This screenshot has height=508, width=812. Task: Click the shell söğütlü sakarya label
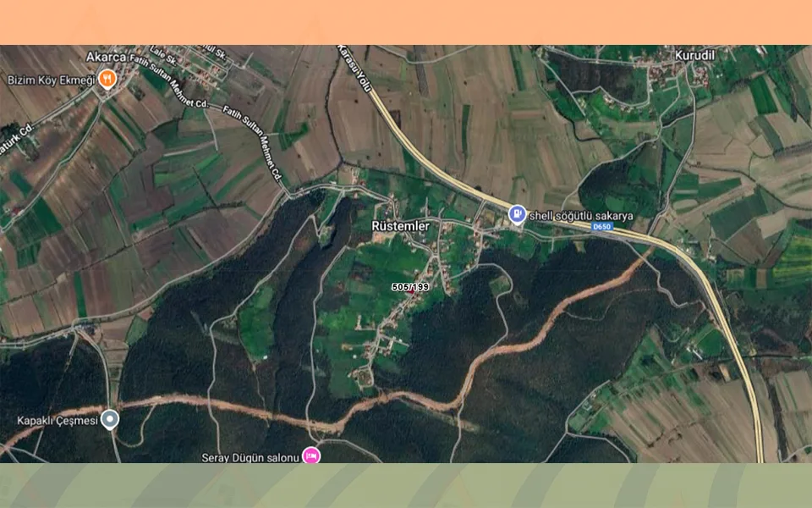[x=581, y=216]
